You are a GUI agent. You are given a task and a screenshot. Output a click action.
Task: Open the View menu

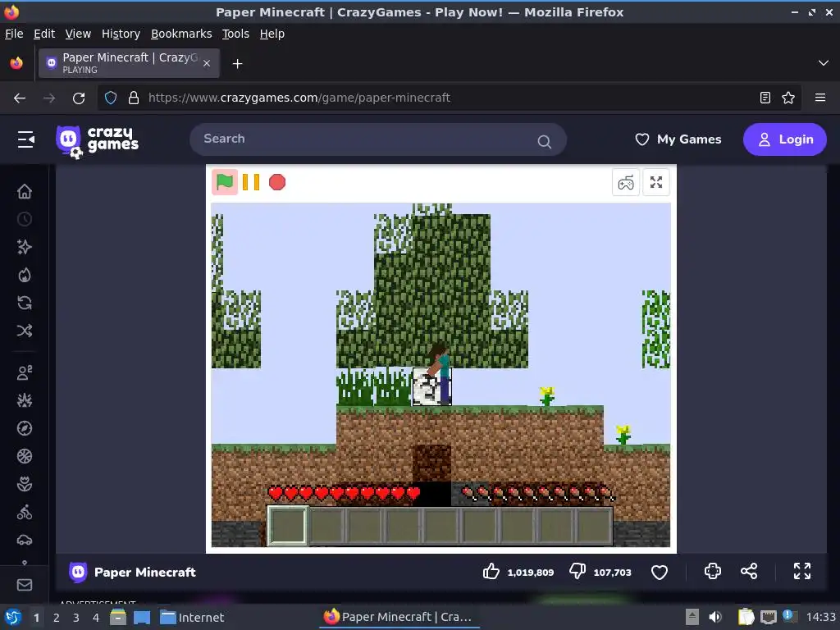click(x=78, y=34)
